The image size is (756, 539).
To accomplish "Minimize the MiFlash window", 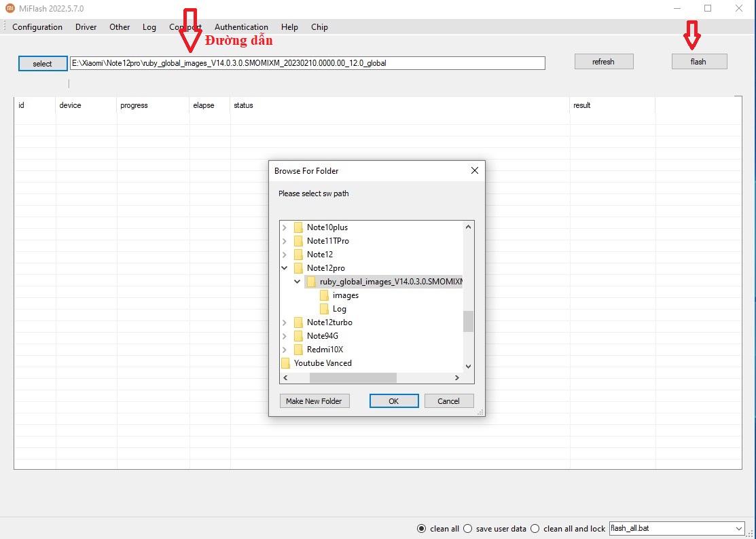I will coord(677,8).
